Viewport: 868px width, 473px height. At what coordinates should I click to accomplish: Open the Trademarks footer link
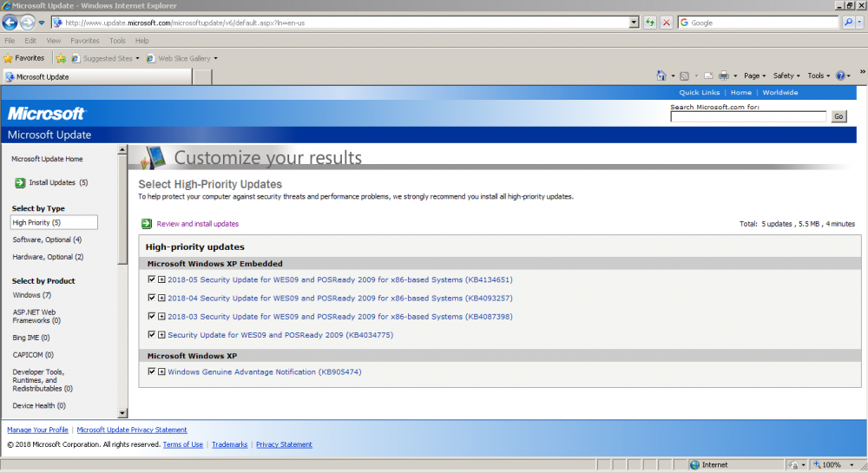tap(230, 444)
